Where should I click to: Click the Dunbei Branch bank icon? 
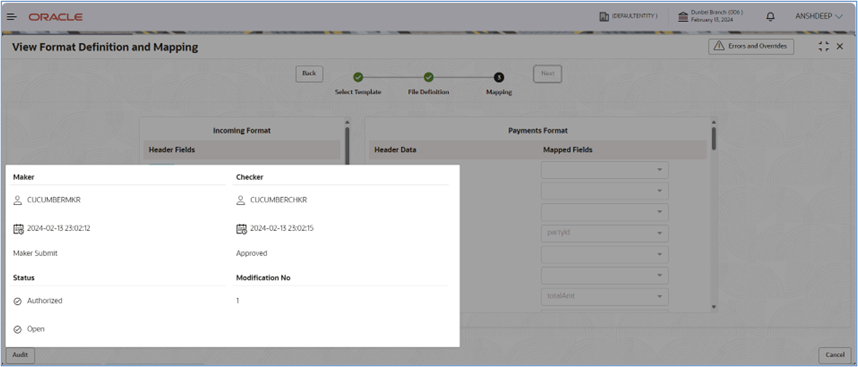pos(683,17)
